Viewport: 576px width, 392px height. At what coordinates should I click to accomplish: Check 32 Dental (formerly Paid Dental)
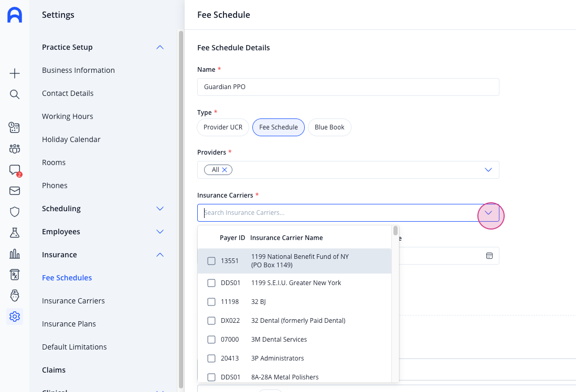(211, 321)
